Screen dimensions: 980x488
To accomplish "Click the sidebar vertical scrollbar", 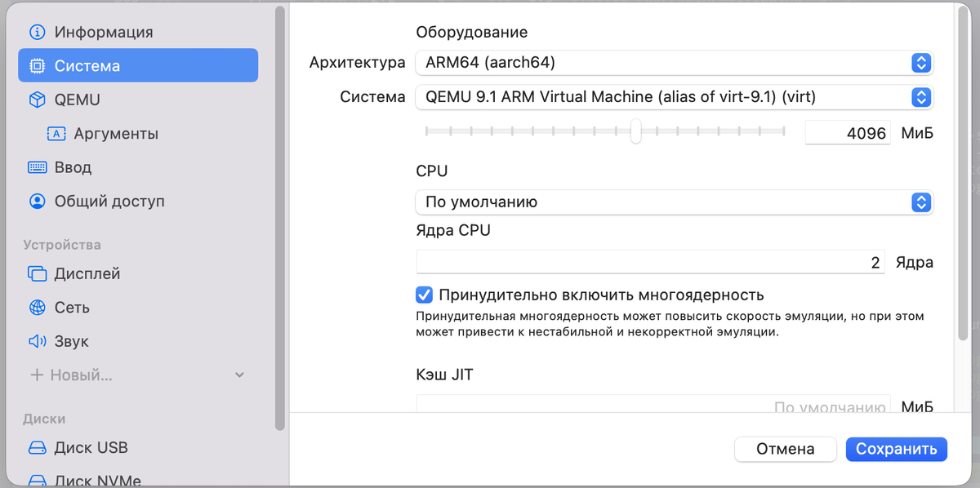I will (x=280, y=219).
